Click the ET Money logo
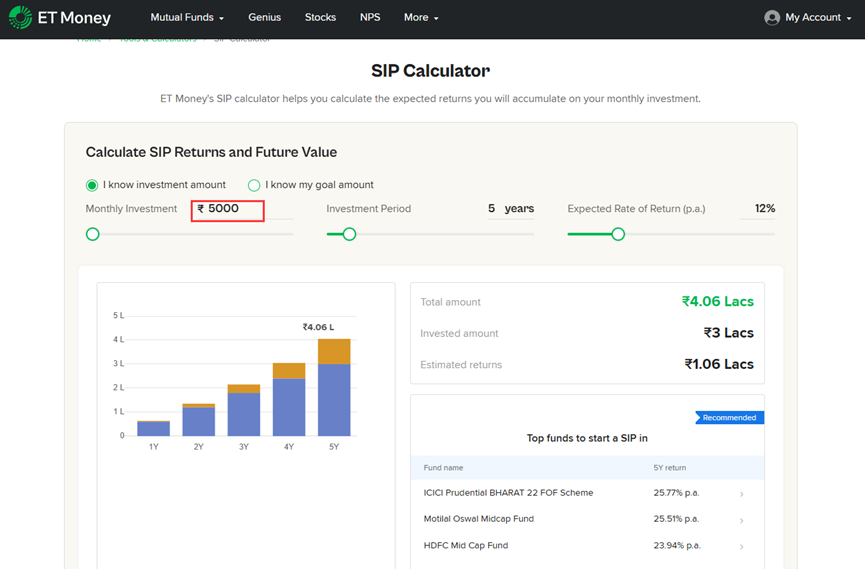Viewport: 865px width, 569px height. click(60, 18)
